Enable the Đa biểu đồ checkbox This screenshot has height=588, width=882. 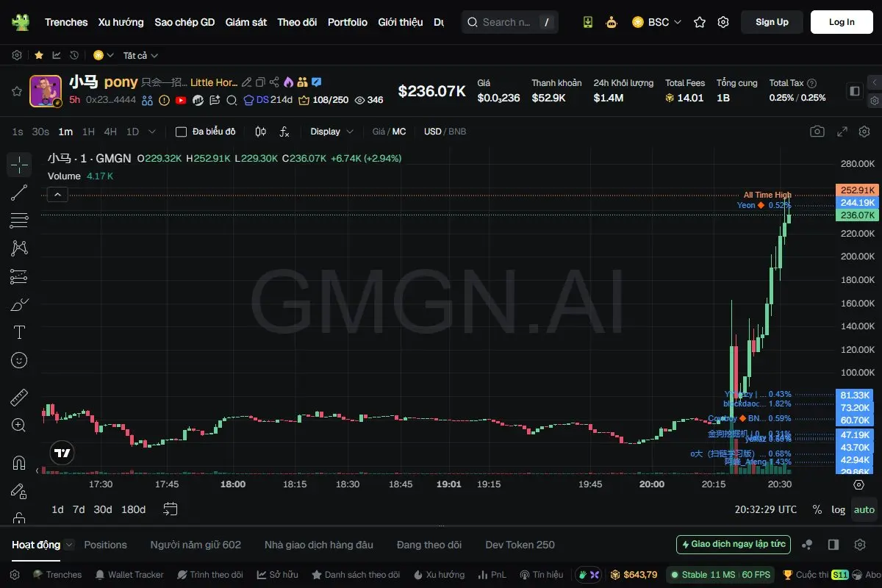[x=181, y=132]
